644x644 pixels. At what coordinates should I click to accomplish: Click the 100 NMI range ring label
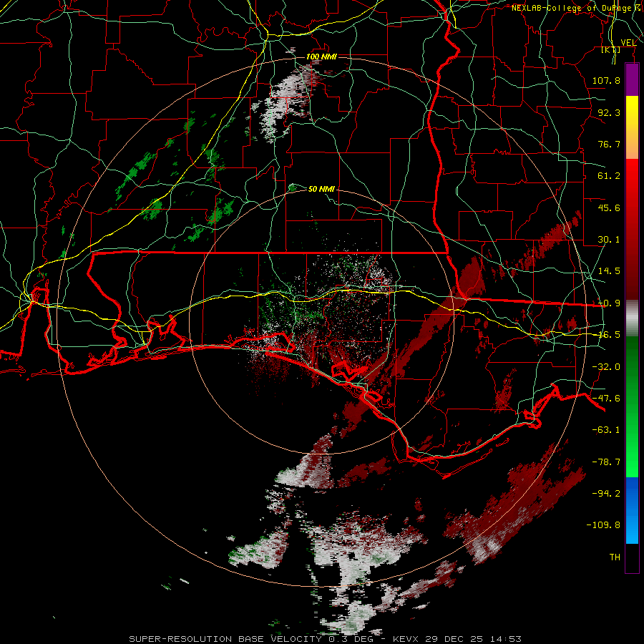321,57
